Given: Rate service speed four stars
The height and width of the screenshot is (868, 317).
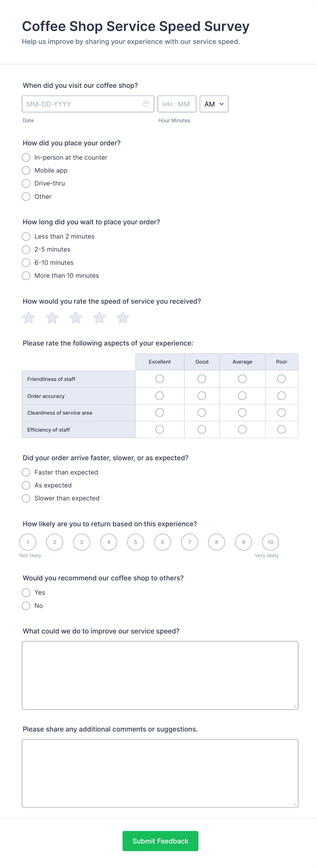Looking at the screenshot, I should click(x=99, y=318).
